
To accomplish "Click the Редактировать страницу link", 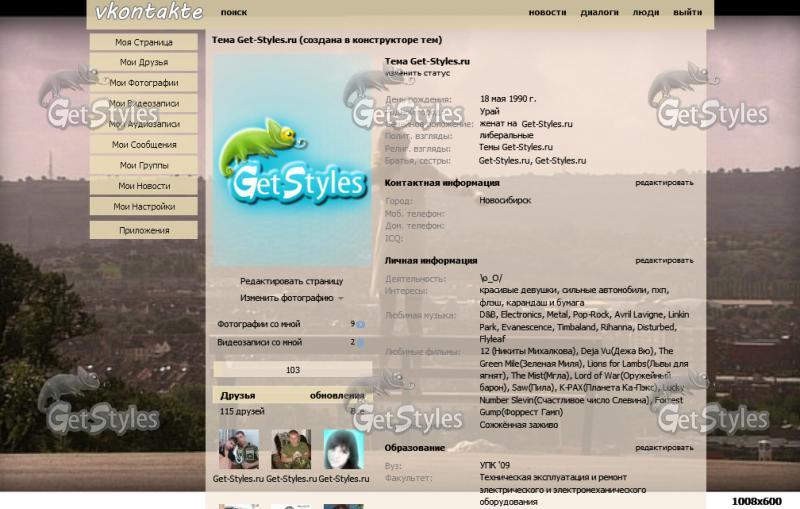I will tap(291, 281).
